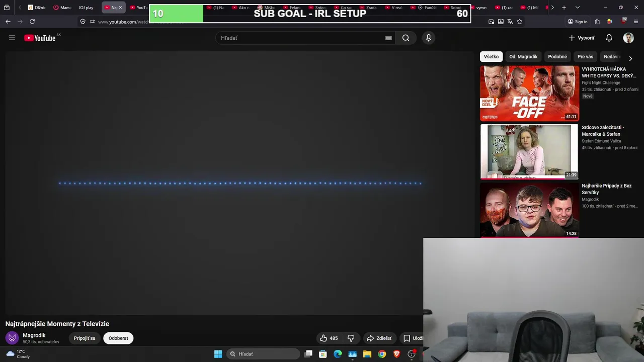This screenshot has height=362, width=644.
Task: Open File Explorer from the taskbar
Action: (367, 354)
